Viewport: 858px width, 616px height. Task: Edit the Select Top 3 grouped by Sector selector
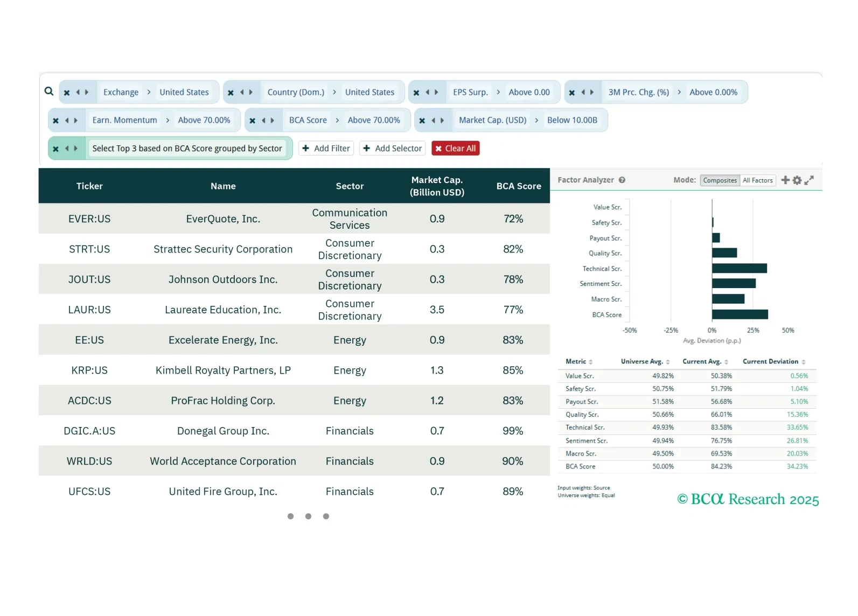187,149
